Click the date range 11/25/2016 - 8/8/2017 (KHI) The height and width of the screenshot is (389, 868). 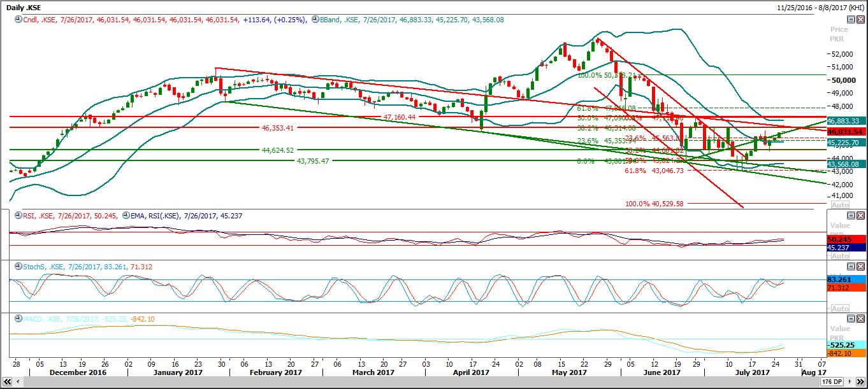[x=821, y=8]
